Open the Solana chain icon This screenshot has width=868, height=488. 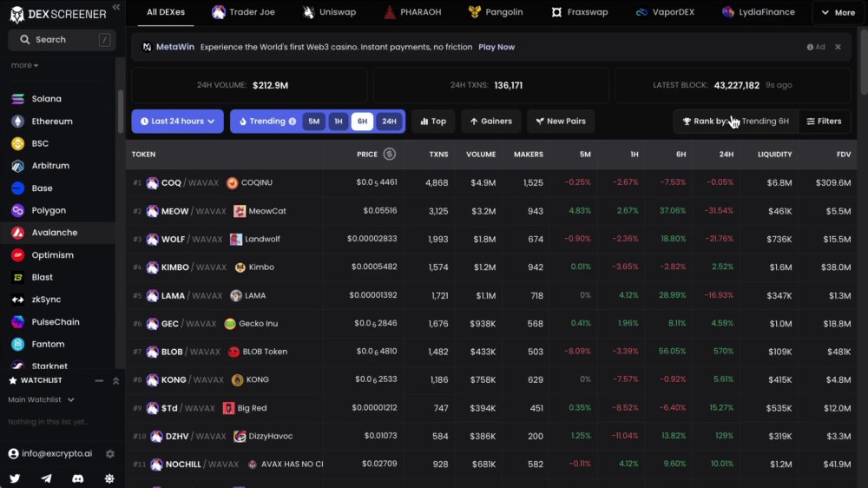[x=17, y=99]
